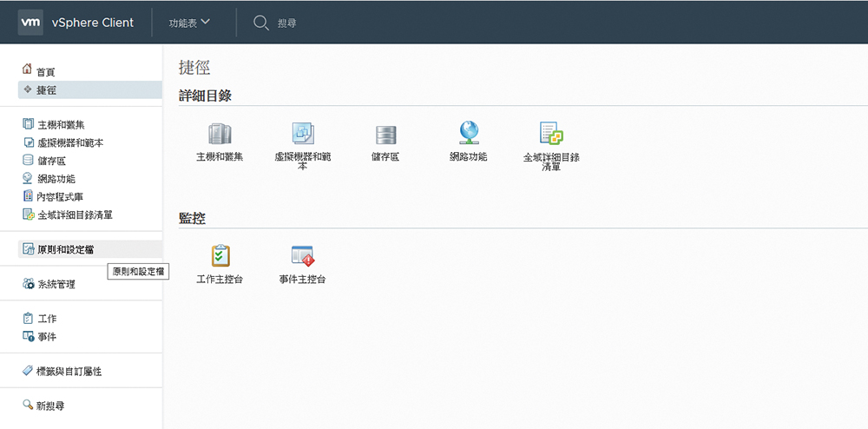
Task: Click the 主機和叢集 label under 詳細目錄
Action: tap(220, 157)
